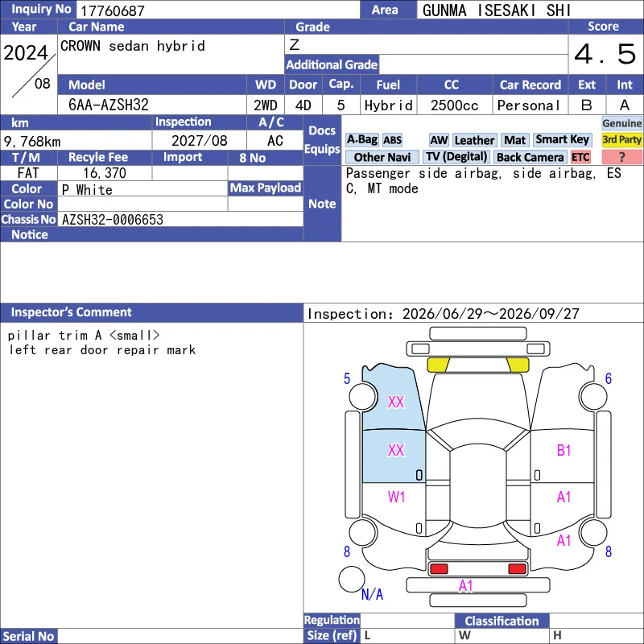Click the right red taillight on diagram
644x644 pixels.
(517, 569)
